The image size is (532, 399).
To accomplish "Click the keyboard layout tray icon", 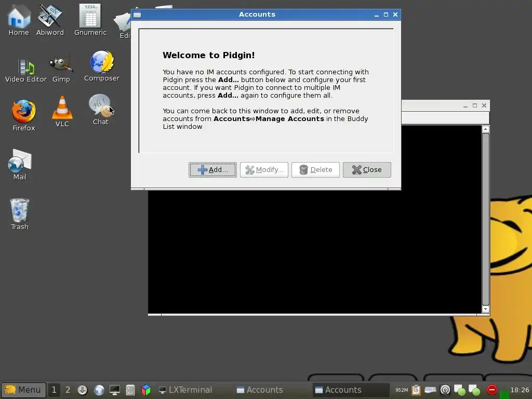I will 430,390.
